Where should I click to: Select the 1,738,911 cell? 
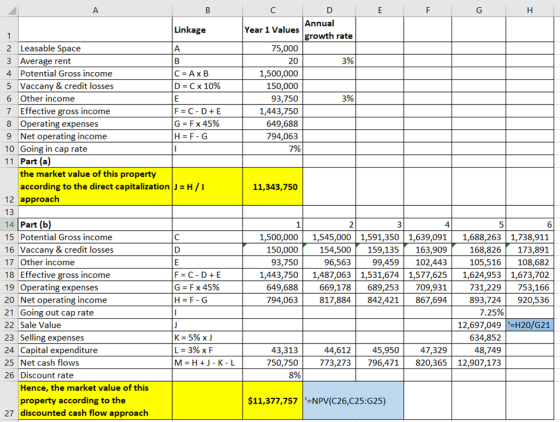(x=530, y=237)
